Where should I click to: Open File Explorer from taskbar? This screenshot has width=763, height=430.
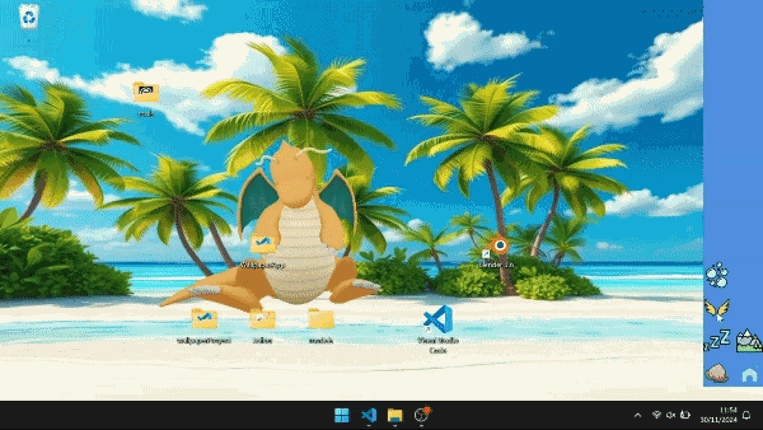[x=395, y=415]
